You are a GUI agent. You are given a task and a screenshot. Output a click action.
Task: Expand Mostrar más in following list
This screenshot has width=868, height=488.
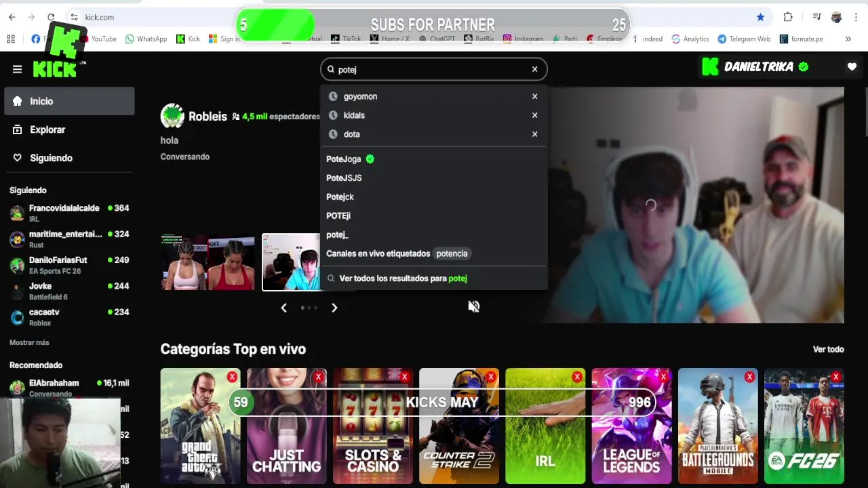(x=29, y=342)
